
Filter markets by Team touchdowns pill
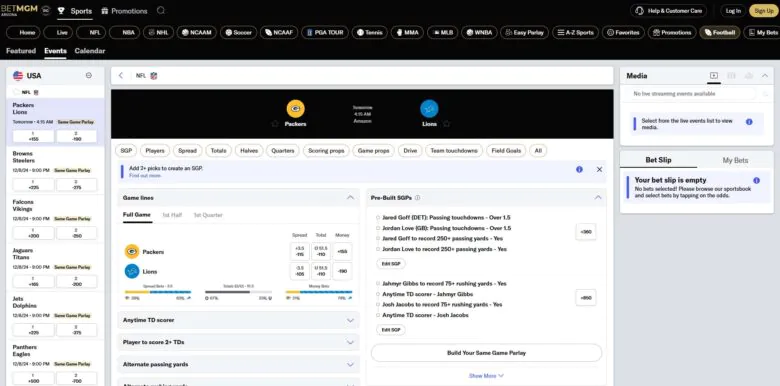(454, 150)
